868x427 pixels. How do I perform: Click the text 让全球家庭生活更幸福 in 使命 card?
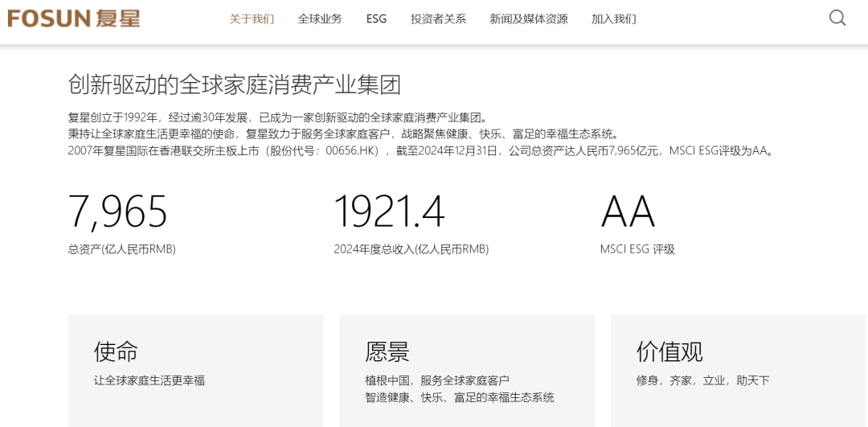[149, 380]
